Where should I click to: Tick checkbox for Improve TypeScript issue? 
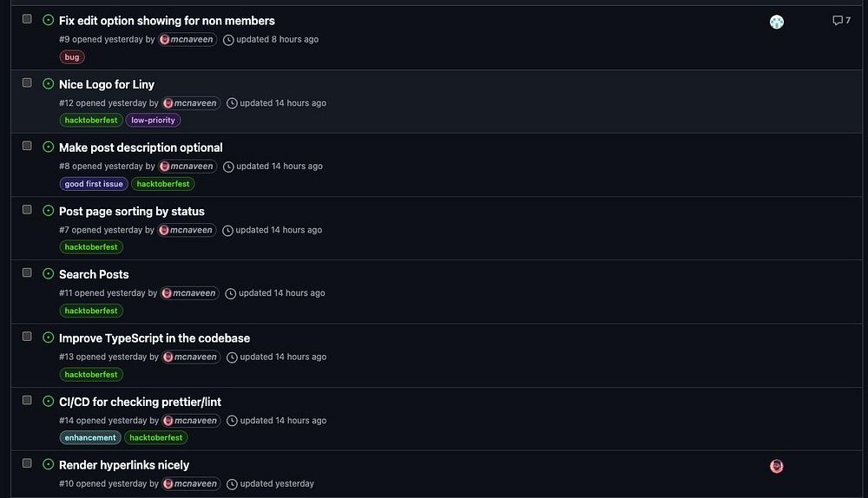tap(27, 337)
